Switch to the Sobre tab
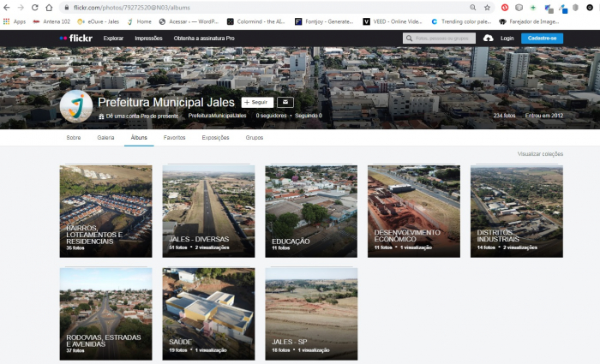Viewport: 600px width, 364px height. 74,138
